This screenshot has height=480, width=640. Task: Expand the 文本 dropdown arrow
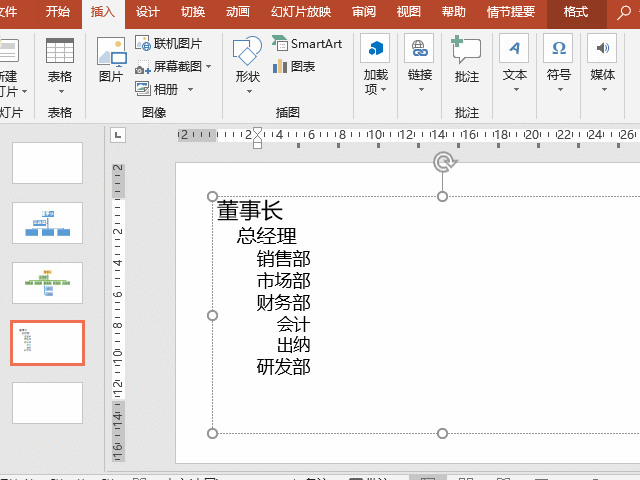516,90
